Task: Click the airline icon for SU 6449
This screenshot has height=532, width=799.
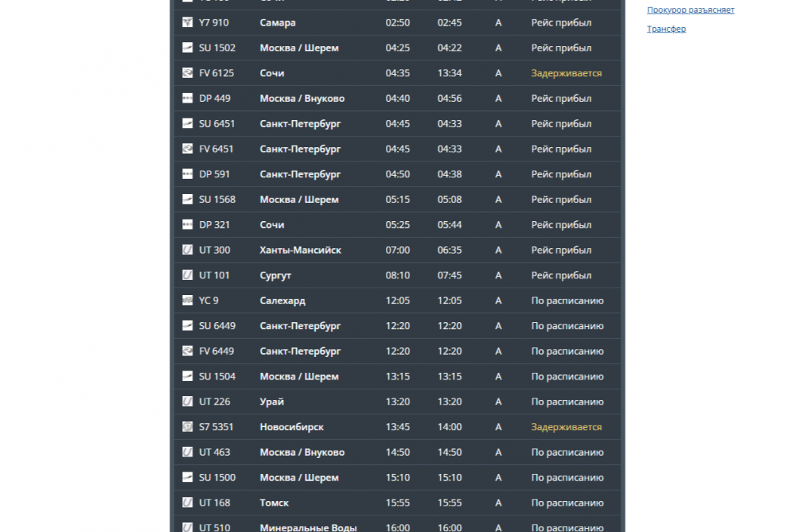Action: 187,326
